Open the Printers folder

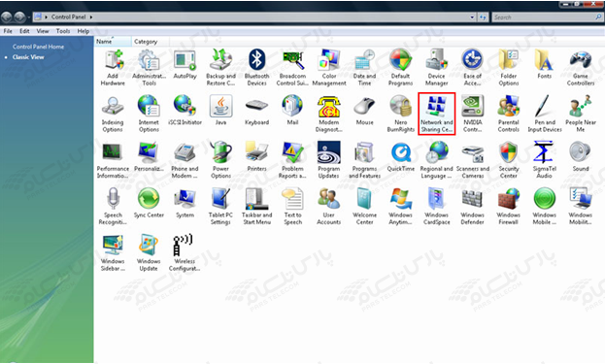point(256,157)
